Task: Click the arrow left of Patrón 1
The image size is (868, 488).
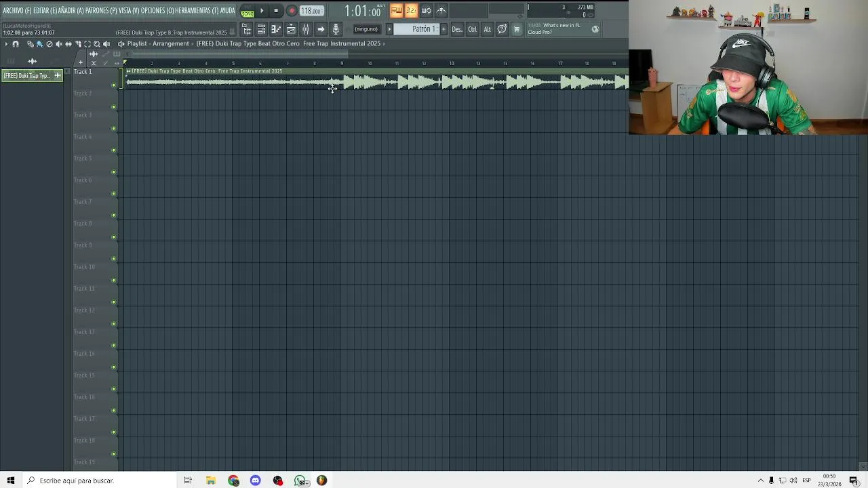Action: pyautogui.click(x=389, y=29)
